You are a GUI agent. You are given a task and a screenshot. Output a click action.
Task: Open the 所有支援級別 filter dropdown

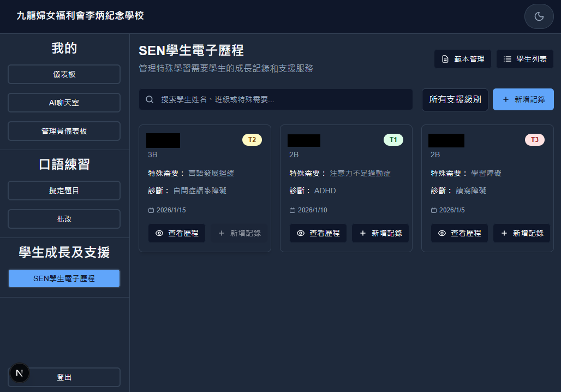click(455, 99)
